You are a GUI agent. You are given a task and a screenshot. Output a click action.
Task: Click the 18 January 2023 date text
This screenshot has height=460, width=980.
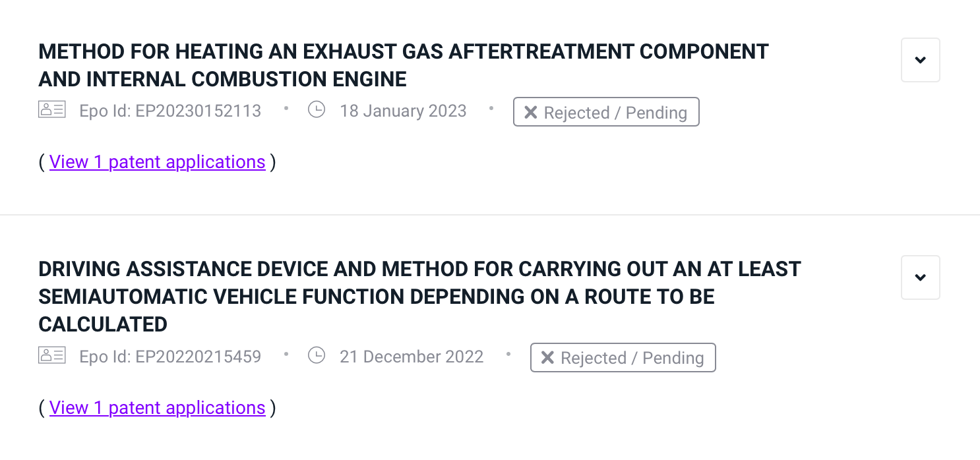pyautogui.click(x=403, y=111)
